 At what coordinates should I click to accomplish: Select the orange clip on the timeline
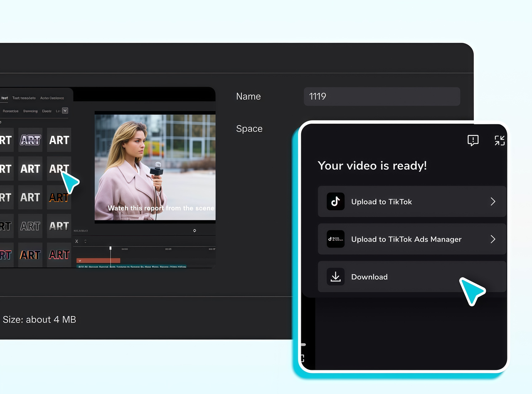click(99, 261)
